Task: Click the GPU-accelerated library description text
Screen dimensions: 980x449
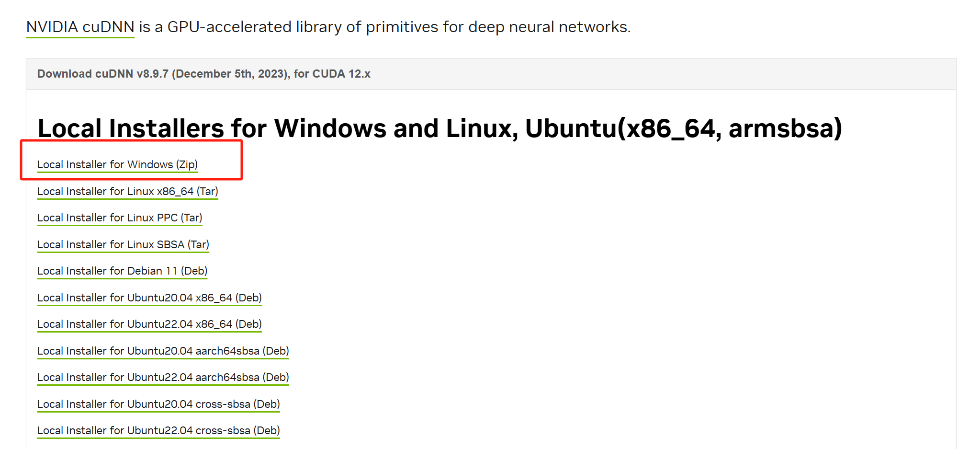Action: (x=385, y=27)
